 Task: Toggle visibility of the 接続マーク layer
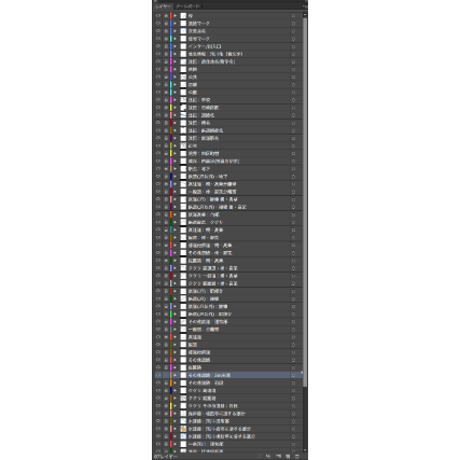click(158, 23)
